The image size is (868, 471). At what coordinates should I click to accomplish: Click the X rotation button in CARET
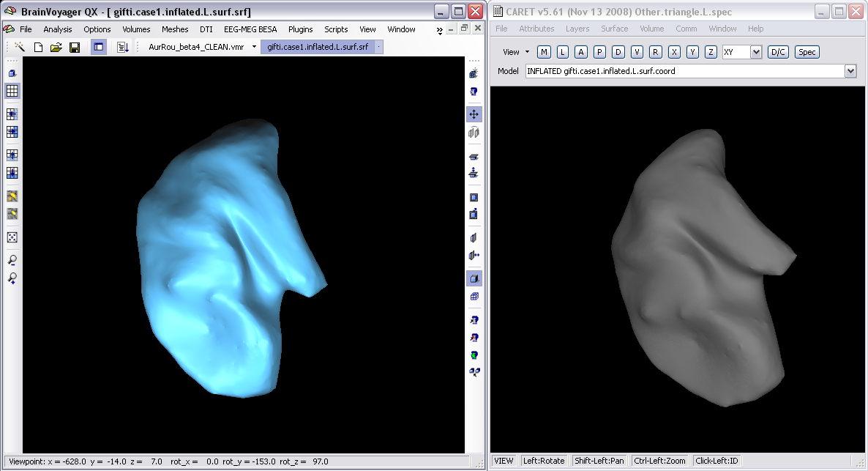pos(674,52)
